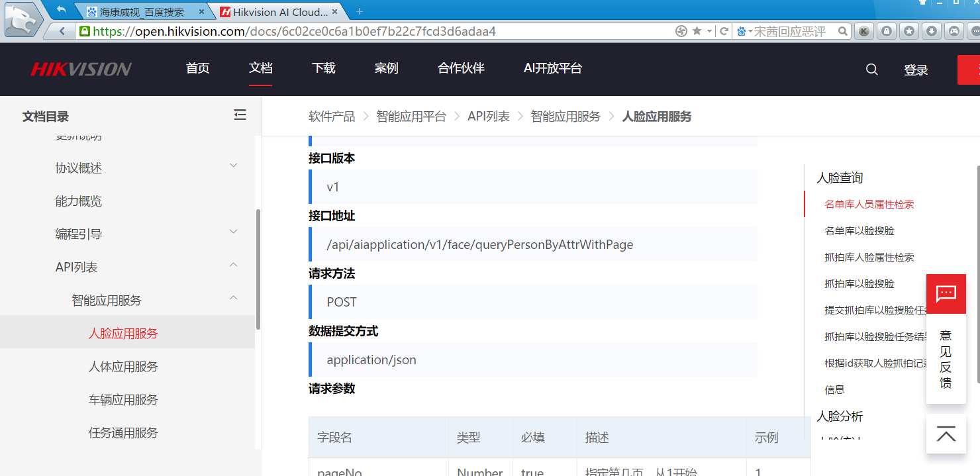Open the dropdown arrow next to bookmark star
Screen dimensions: 980x476
pyautogui.click(x=709, y=31)
